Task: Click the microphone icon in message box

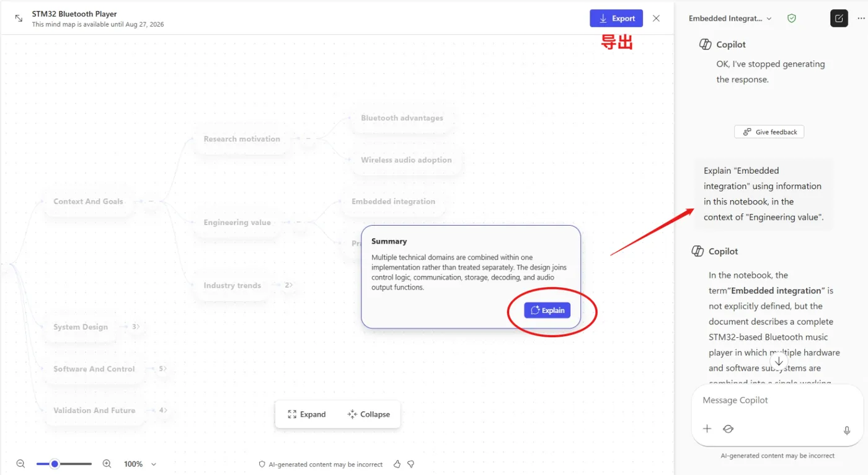Action: click(847, 430)
